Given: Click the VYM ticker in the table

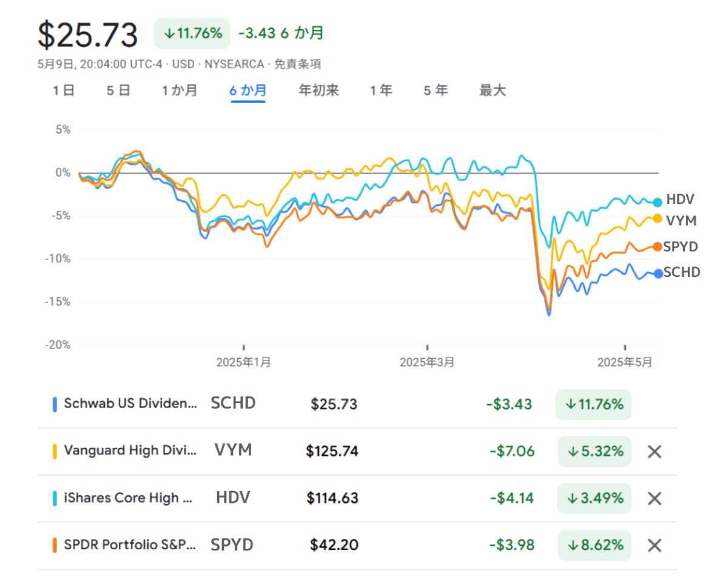Looking at the screenshot, I should 233,450.
